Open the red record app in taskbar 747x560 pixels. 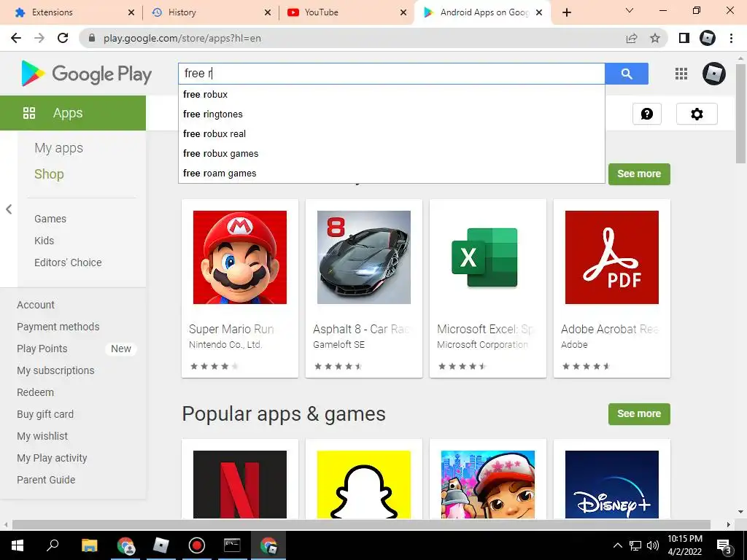tap(197, 545)
